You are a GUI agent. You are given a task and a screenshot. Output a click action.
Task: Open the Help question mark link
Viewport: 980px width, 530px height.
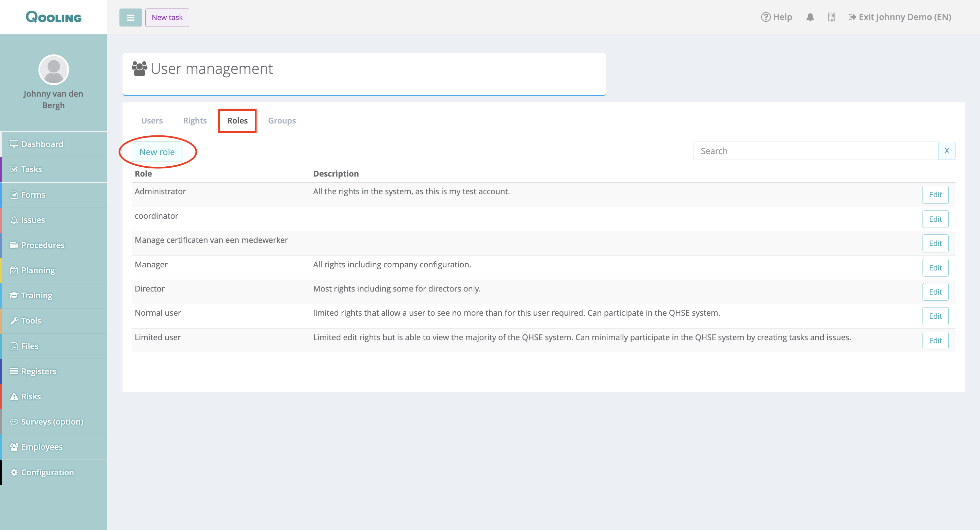tap(777, 17)
